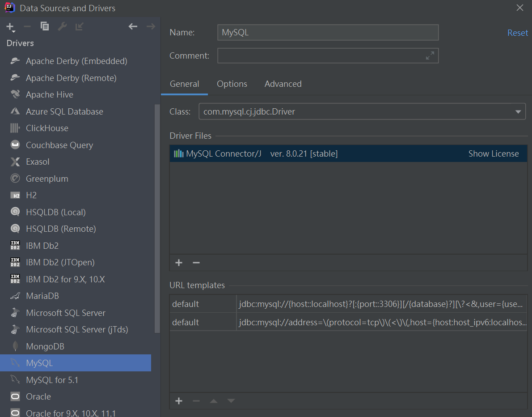Click the drivers list scrollbar
This screenshot has height=417, width=532.
(x=157, y=219)
